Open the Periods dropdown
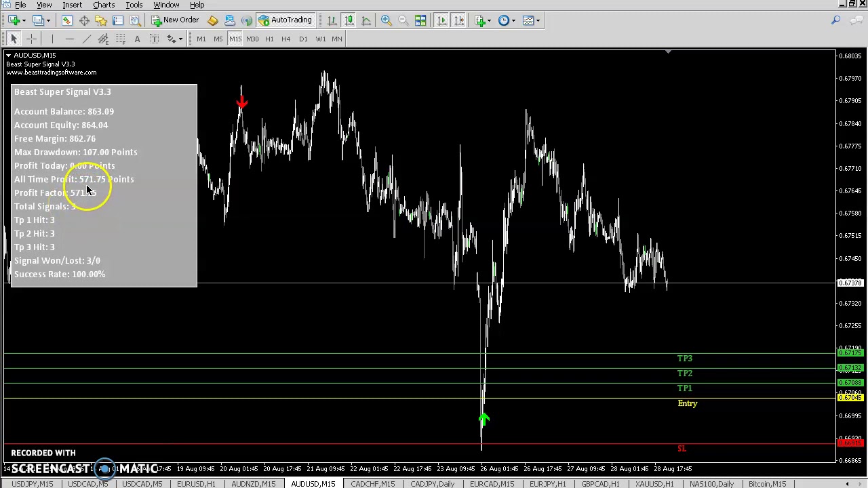The width and height of the screenshot is (868, 488). click(x=504, y=20)
